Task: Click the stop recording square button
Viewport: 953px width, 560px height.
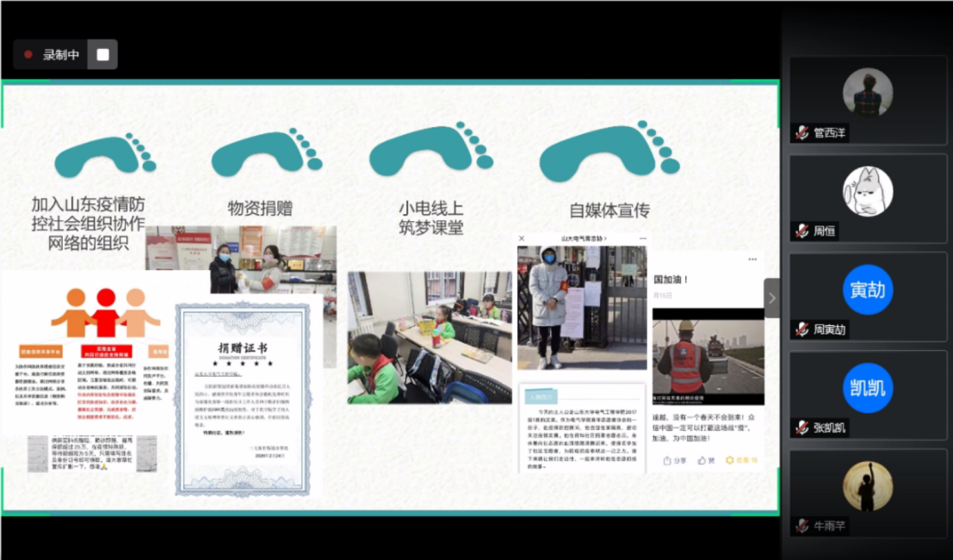Action: (x=102, y=54)
